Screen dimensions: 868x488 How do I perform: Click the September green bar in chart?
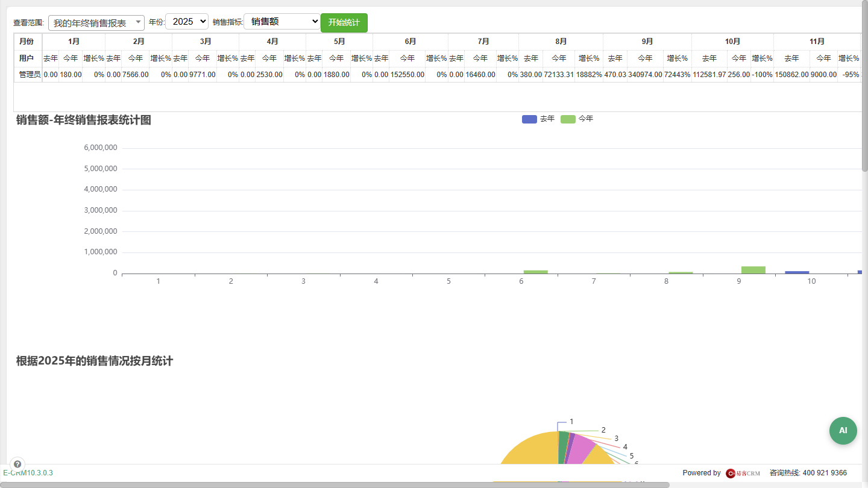tap(753, 270)
